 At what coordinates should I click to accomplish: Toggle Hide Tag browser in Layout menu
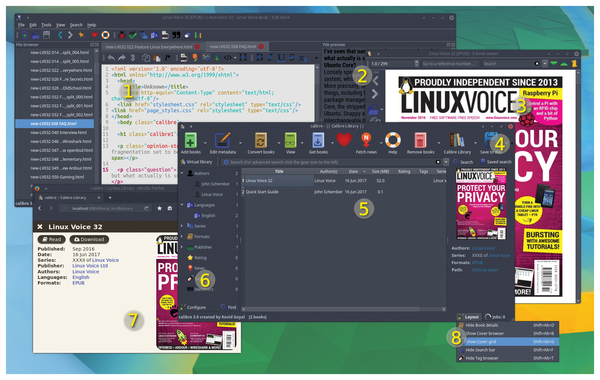507,358
